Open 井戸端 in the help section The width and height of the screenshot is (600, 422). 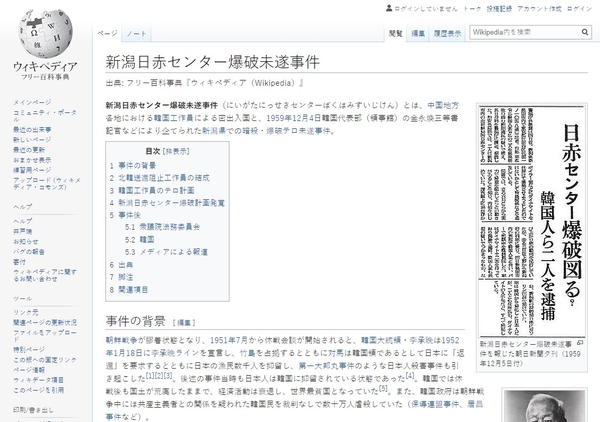[23, 231]
